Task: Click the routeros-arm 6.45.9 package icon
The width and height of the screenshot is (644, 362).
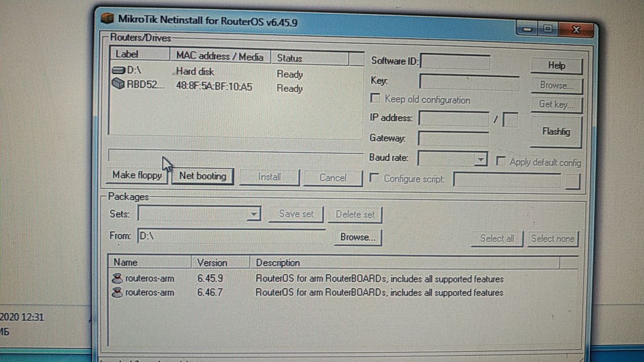Action: [117, 278]
